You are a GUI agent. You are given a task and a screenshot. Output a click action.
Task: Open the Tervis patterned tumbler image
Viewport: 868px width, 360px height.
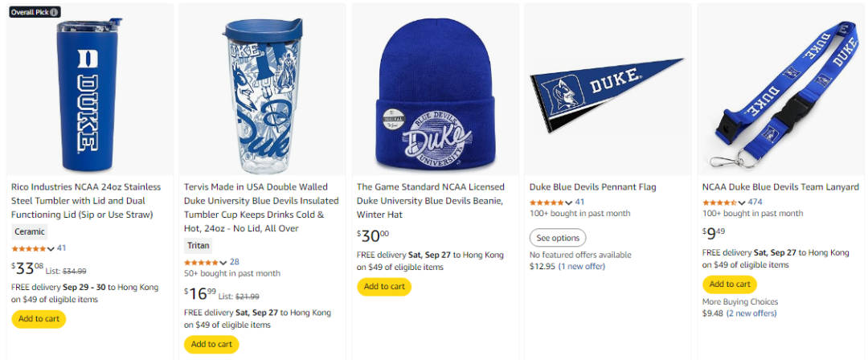[x=262, y=89]
